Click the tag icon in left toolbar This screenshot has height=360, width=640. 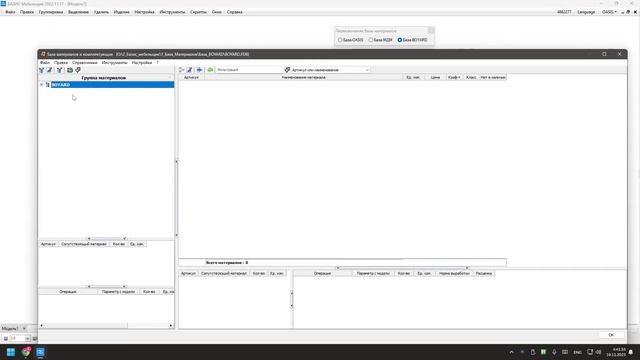point(78,70)
